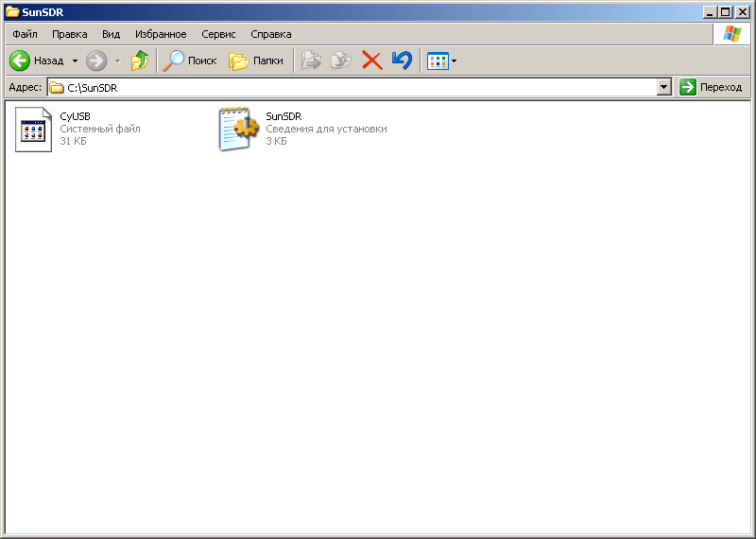This screenshot has height=539, width=756.
Task: Click the blue Undo arrow icon
Action: coord(403,61)
